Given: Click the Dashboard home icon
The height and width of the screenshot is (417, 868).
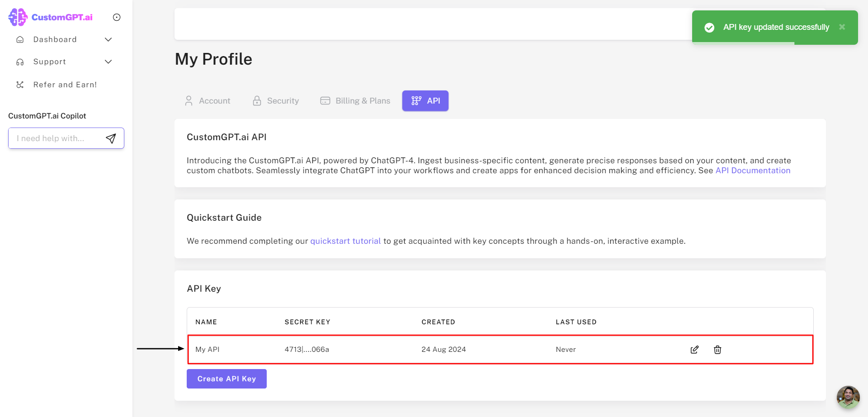Looking at the screenshot, I should coord(20,39).
